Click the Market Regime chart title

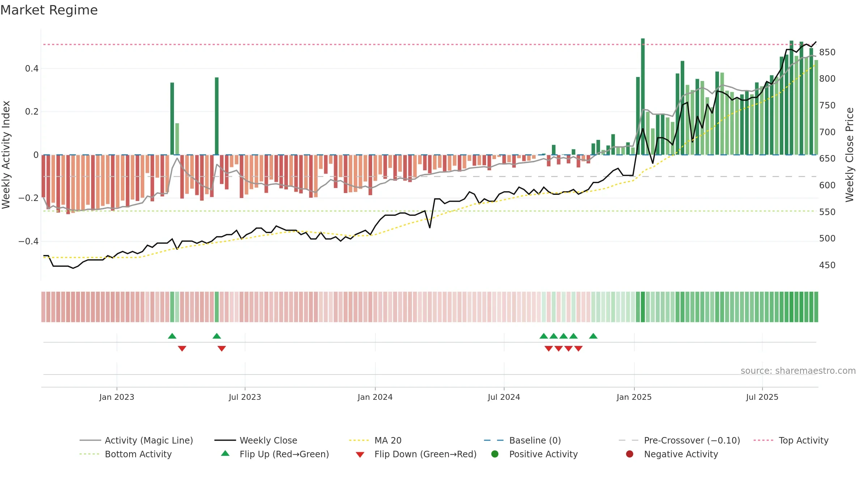click(49, 10)
